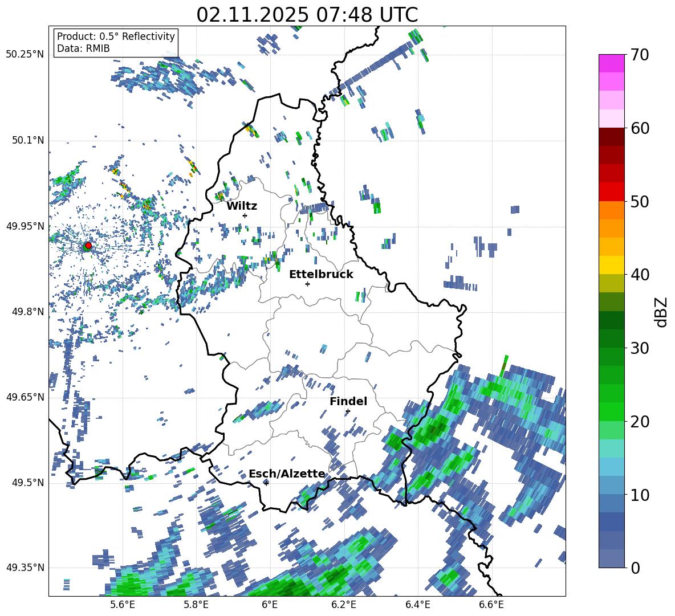This screenshot has width=675, height=616.
Task: Click the cross marker under Findel
Action: pos(348,411)
